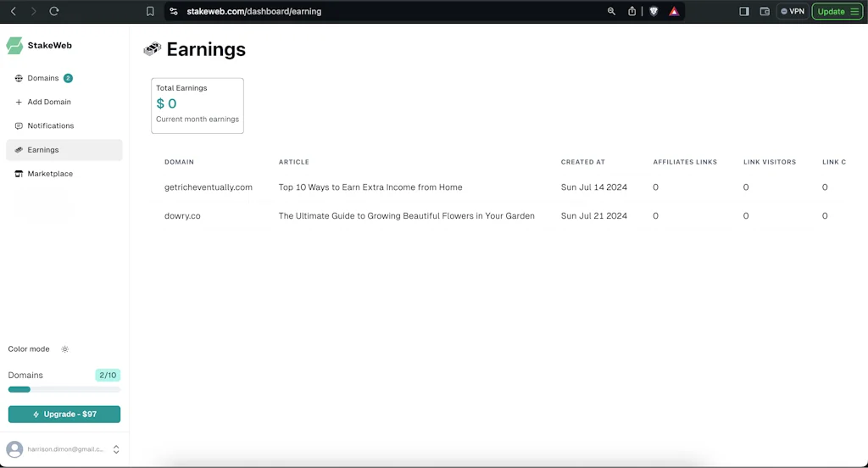Click the getricheventually.com domain cell
The width and height of the screenshot is (868, 468).
(x=209, y=187)
